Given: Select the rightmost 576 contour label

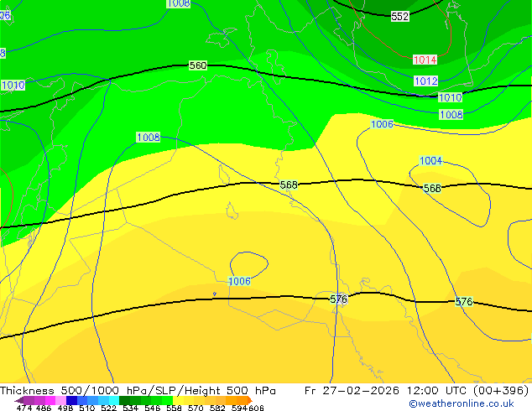Looking at the screenshot, I should tap(464, 301).
